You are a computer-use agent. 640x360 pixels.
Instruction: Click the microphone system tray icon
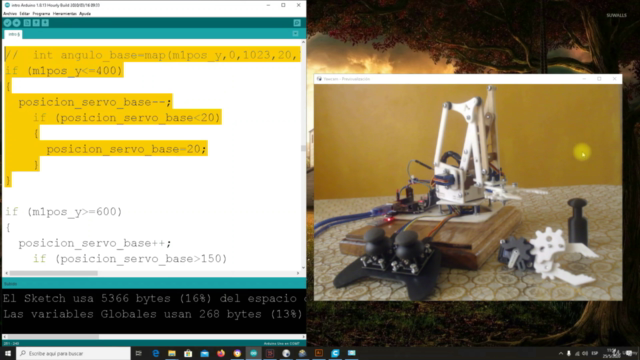point(569,353)
